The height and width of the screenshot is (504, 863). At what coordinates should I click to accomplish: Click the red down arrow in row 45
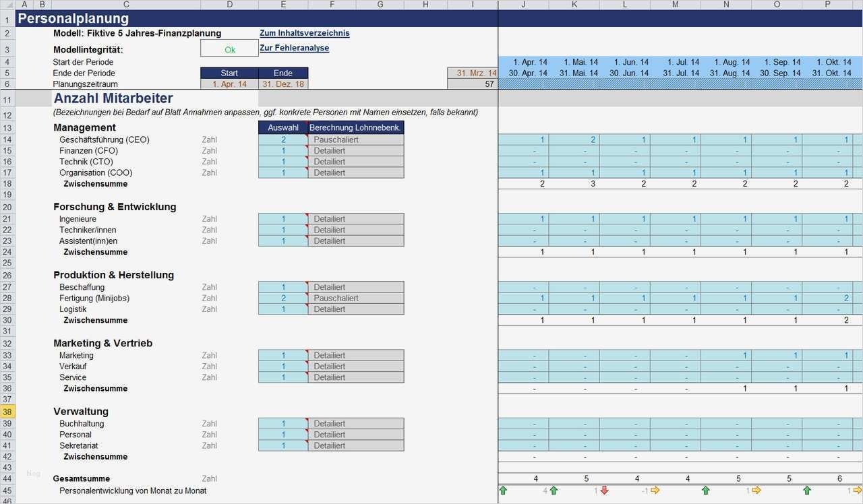pyautogui.click(x=604, y=491)
